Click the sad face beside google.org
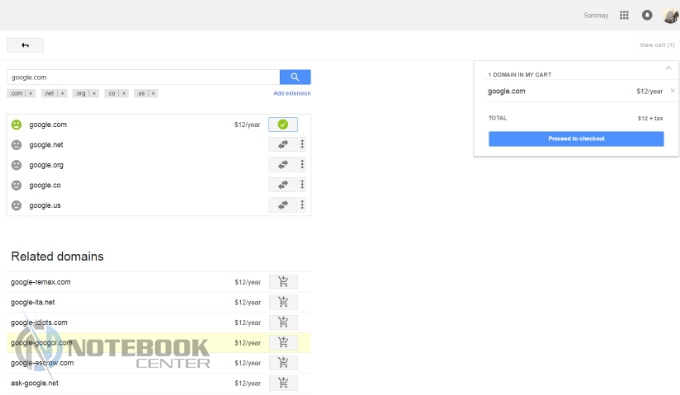 coord(16,165)
